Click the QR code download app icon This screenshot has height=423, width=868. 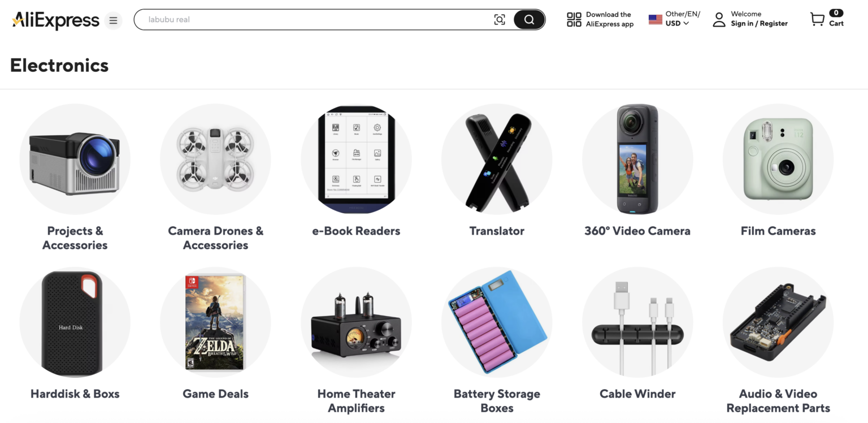[574, 19]
